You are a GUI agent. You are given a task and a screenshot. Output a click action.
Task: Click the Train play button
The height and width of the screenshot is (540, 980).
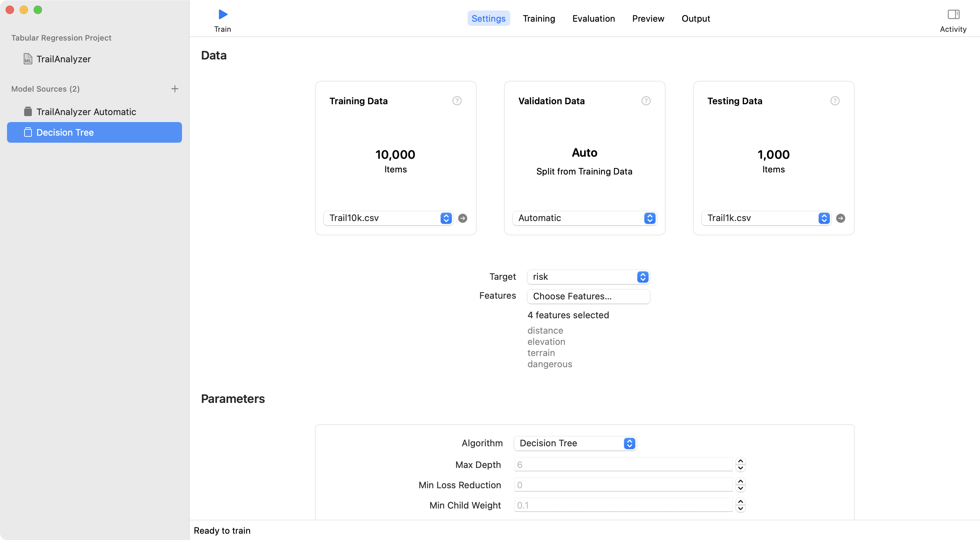(x=223, y=14)
